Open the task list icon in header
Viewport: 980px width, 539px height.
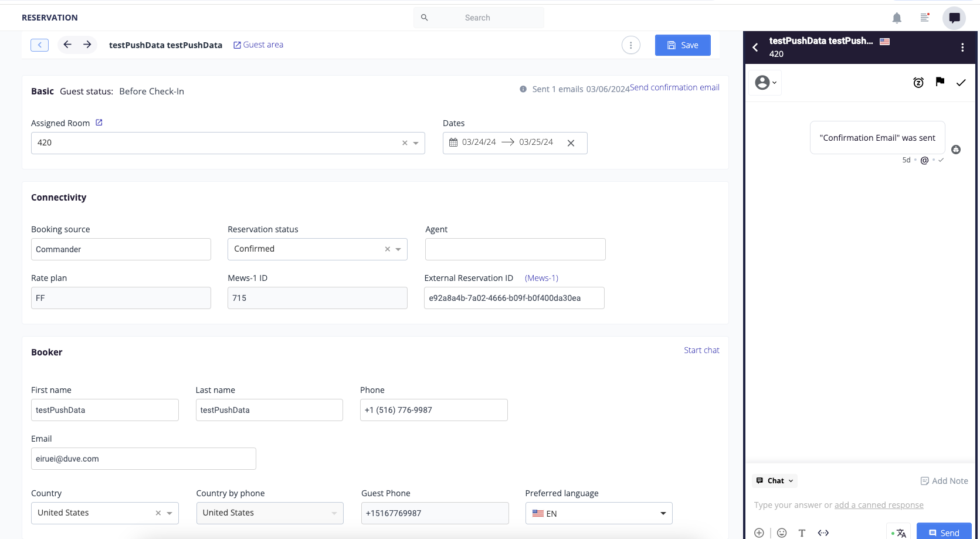[925, 18]
